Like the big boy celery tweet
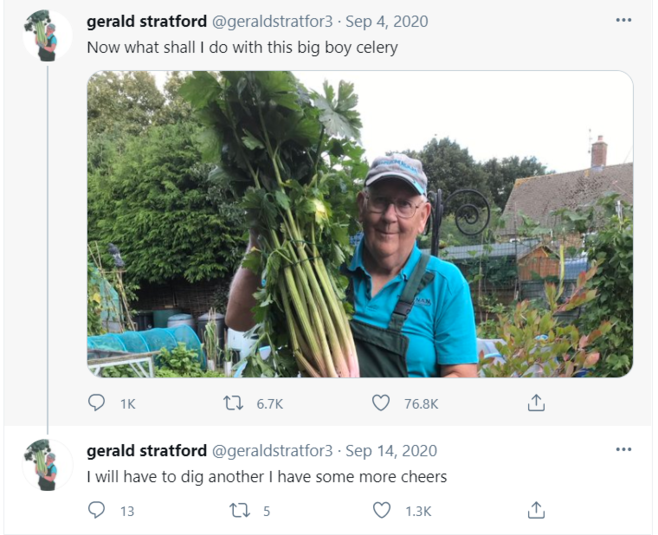This screenshot has width=658, height=535. [381, 403]
